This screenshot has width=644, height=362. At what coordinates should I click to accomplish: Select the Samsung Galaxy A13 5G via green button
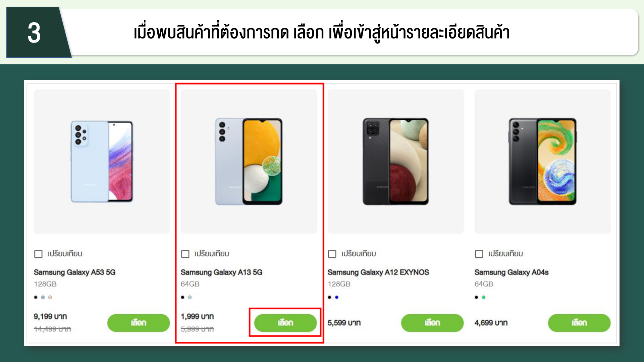[285, 323]
